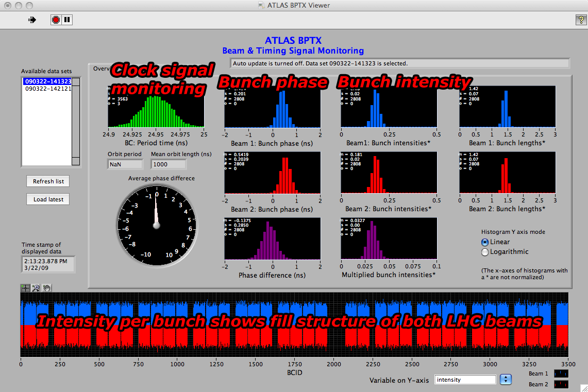This screenshot has width=588, height=392.
Task: Select the Logarithmic histogram Y axis mode
Action: (485, 252)
